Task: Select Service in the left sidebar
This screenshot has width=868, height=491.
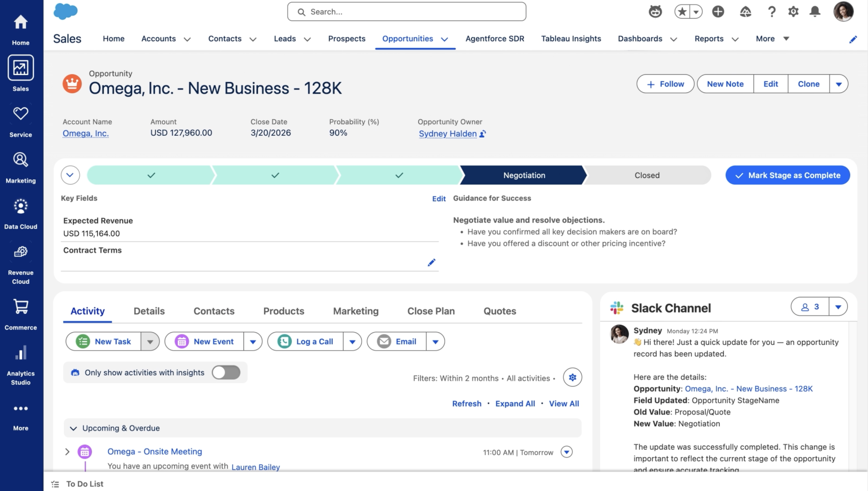Action: pos(21,120)
